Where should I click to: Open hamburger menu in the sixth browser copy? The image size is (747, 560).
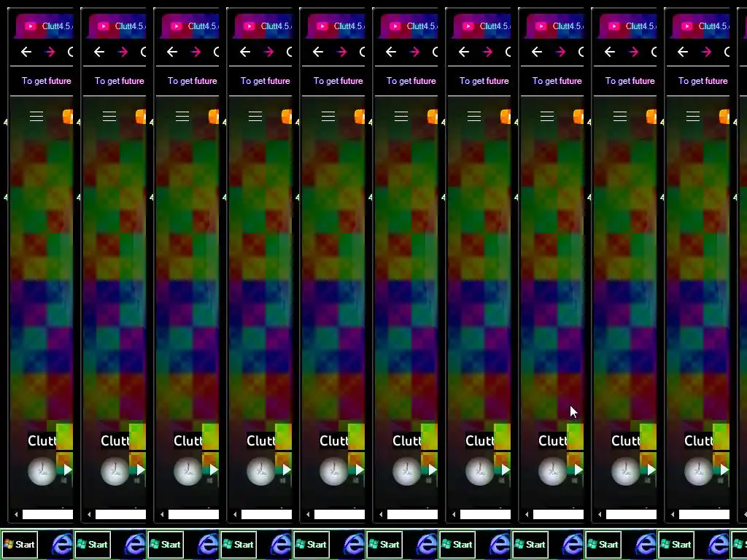pos(400,116)
